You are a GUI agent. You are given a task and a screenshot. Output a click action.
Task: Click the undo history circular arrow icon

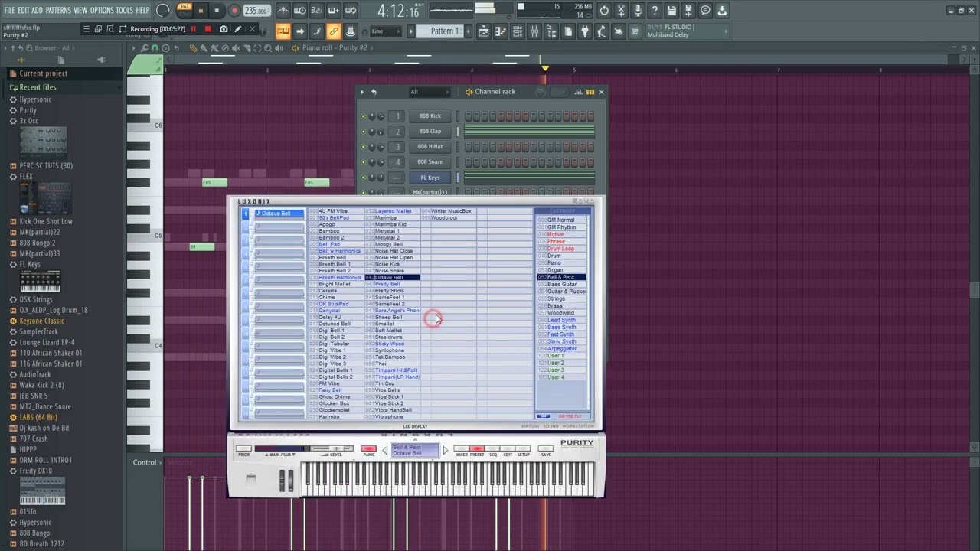[604, 11]
